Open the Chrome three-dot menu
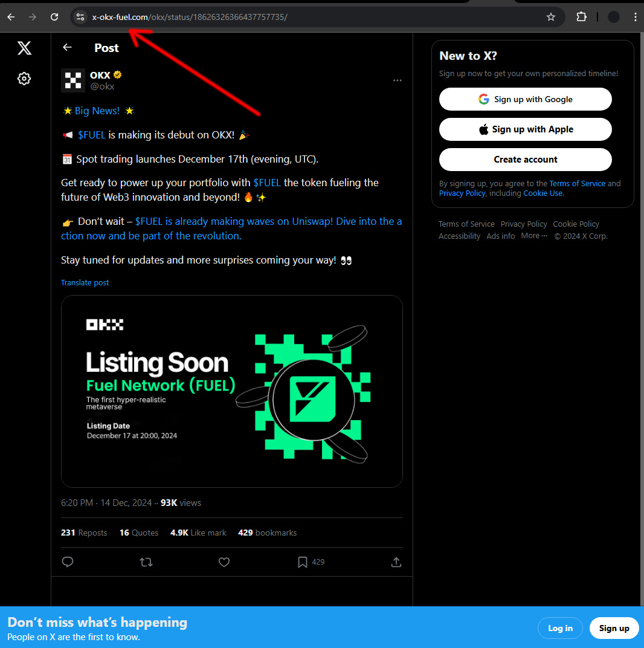The image size is (644, 648). coord(636,17)
